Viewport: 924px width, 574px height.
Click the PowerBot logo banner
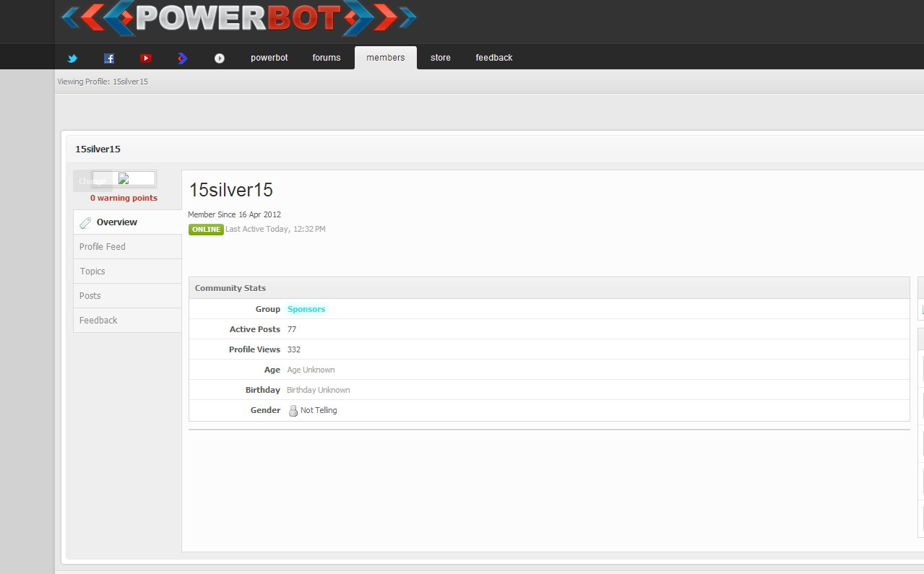pos(239,19)
